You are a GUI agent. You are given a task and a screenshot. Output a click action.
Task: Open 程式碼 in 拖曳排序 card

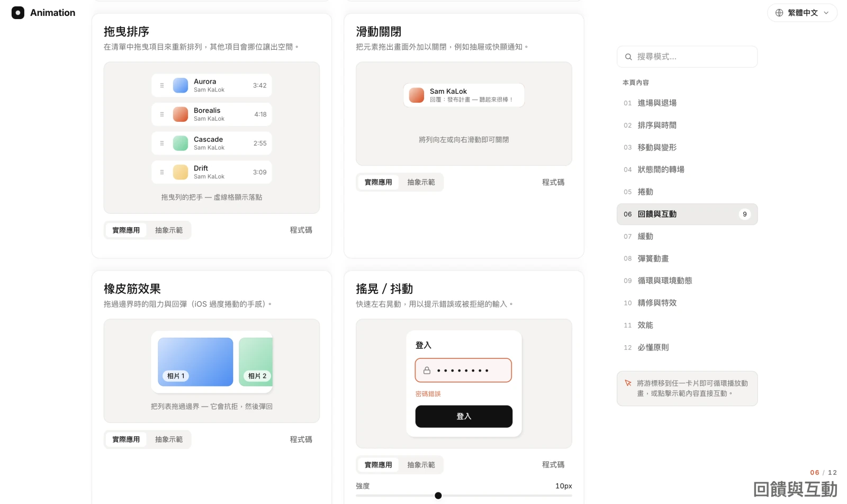tap(301, 230)
